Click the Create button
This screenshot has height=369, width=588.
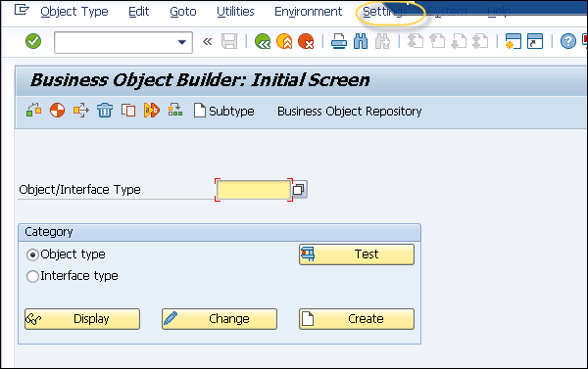coord(357,319)
